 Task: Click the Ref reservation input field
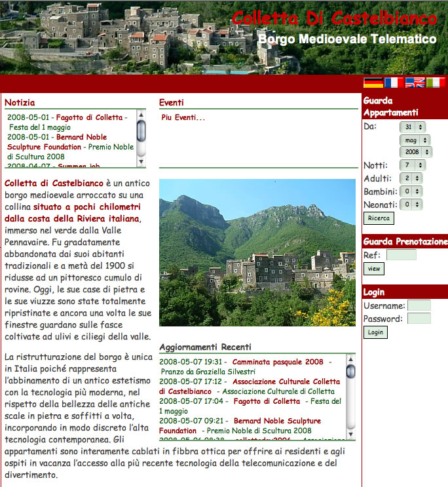[x=401, y=255]
